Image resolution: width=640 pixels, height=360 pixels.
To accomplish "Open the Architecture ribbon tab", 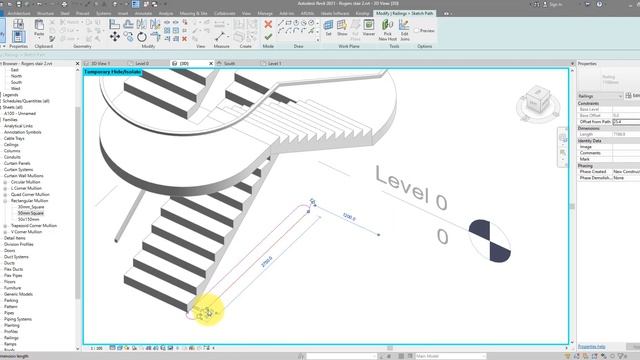I will [x=19, y=13].
